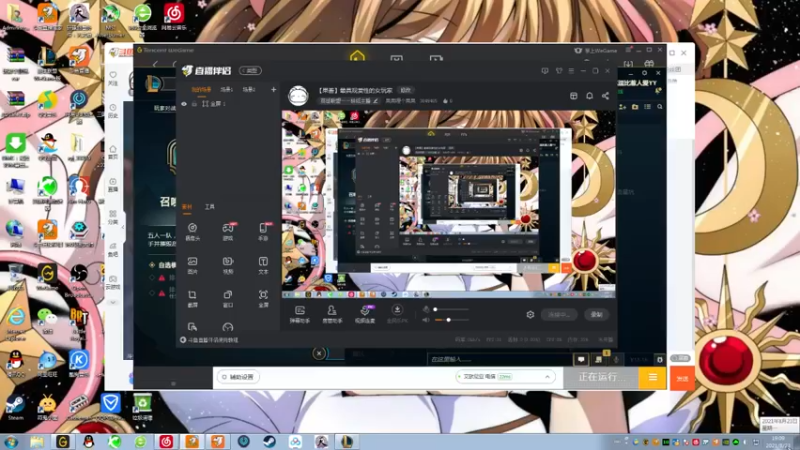800x450 pixels.
Task: Switch to 场景1 tab
Action: point(227,90)
